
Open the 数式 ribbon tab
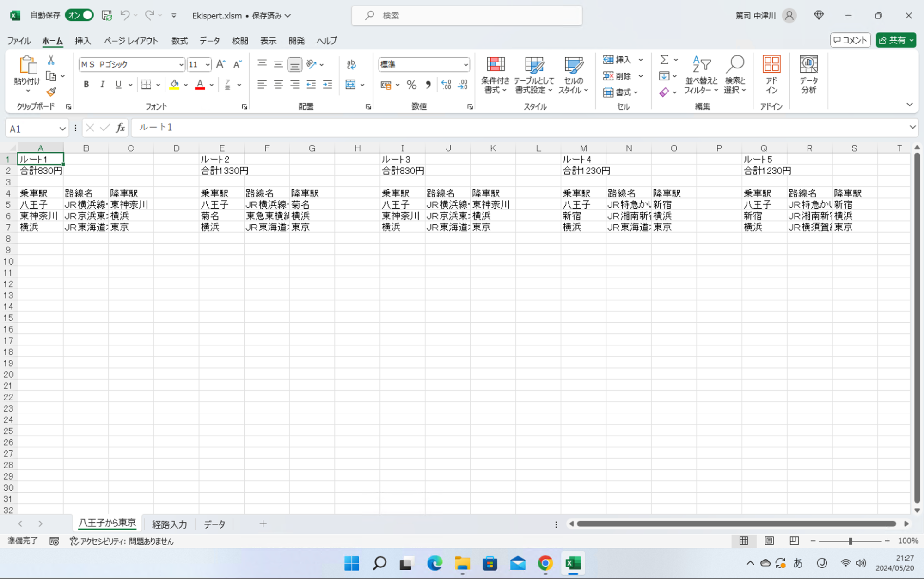coord(179,41)
